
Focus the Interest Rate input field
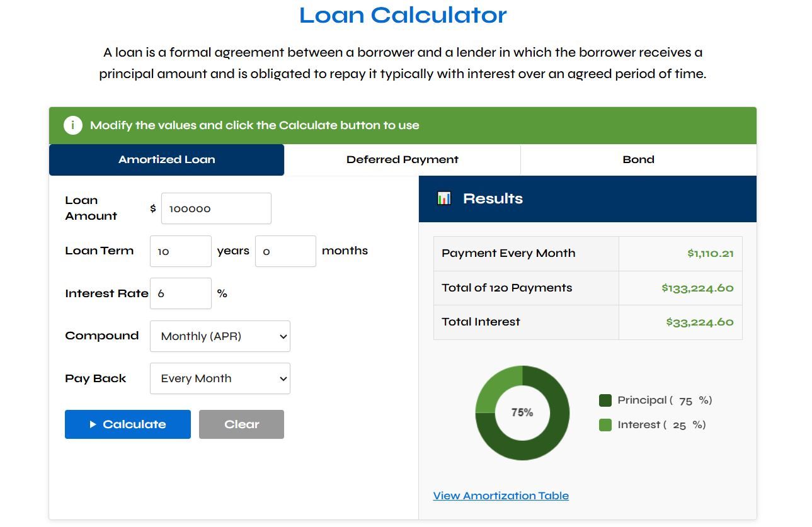click(x=181, y=293)
